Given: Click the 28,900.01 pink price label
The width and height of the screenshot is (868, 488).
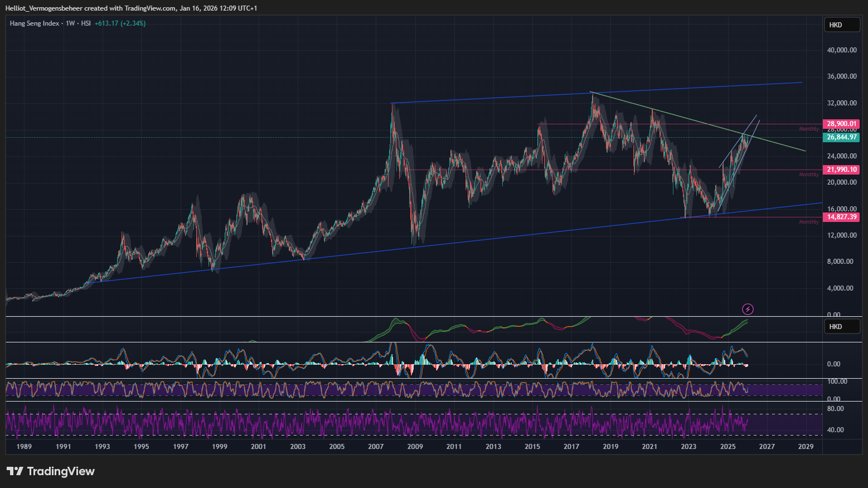Looking at the screenshot, I should [x=841, y=124].
